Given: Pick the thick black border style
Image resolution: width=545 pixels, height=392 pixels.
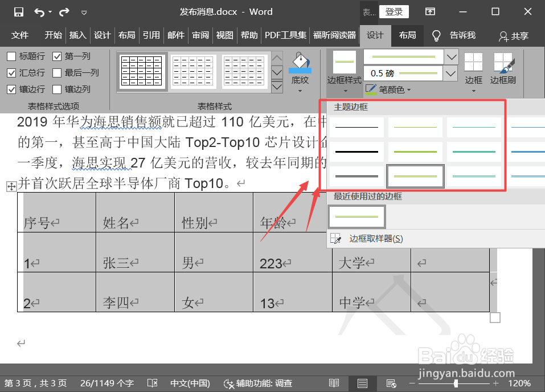Looking at the screenshot, I should [356, 152].
